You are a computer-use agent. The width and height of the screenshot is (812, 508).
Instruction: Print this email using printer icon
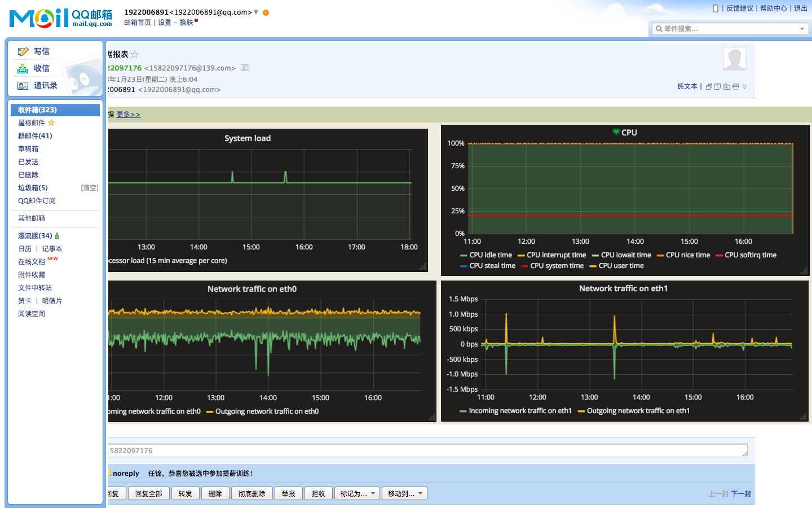pyautogui.click(x=736, y=86)
